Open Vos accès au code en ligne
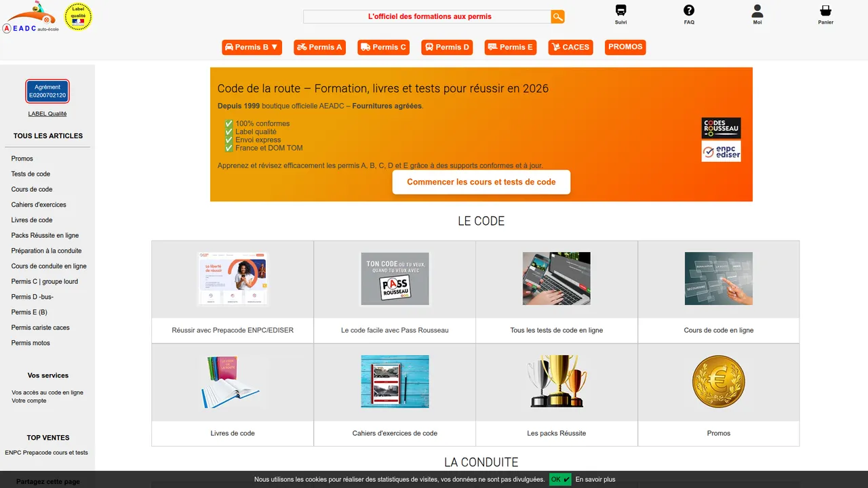 [47, 392]
